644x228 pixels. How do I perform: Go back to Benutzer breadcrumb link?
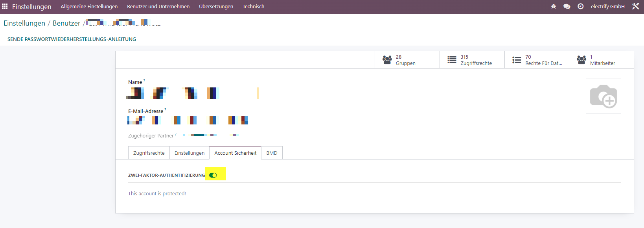click(x=66, y=23)
